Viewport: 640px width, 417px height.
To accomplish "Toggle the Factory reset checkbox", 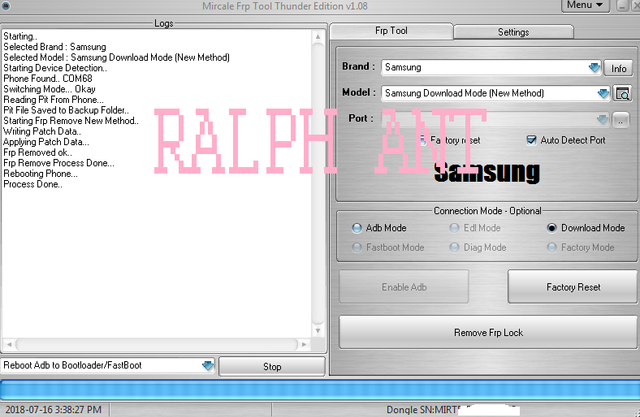I will [423, 140].
